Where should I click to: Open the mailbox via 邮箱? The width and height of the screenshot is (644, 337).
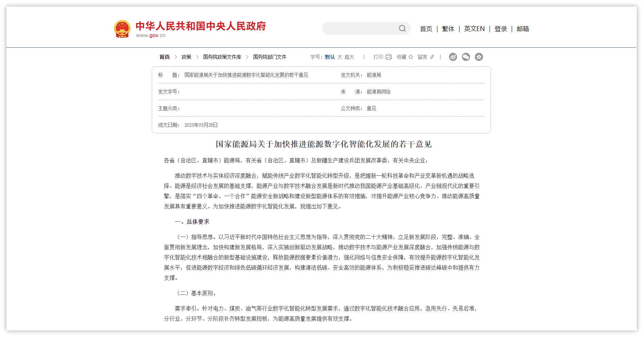pyautogui.click(x=523, y=29)
